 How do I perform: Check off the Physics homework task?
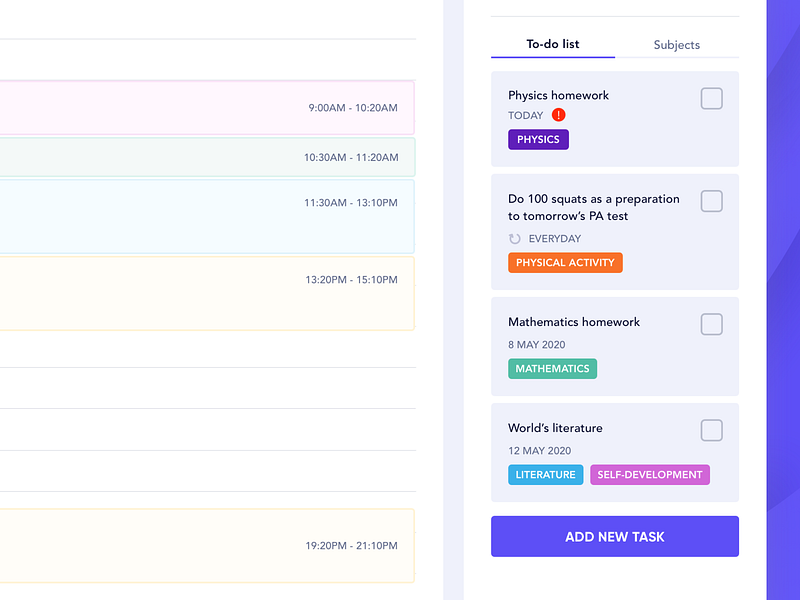711,98
